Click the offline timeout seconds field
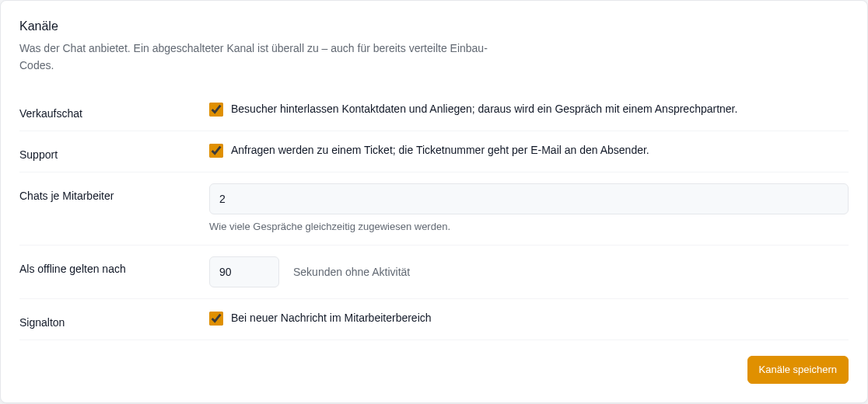The height and width of the screenshot is (404, 868). pyautogui.click(x=244, y=272)
